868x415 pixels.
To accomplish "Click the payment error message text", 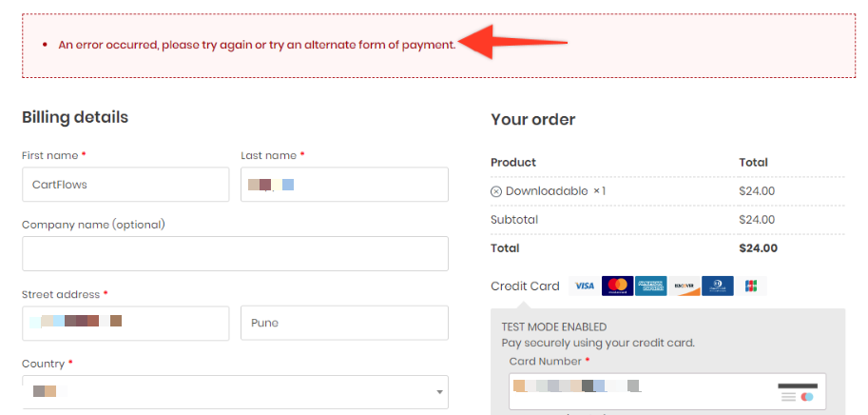I will tap(257, 45).
